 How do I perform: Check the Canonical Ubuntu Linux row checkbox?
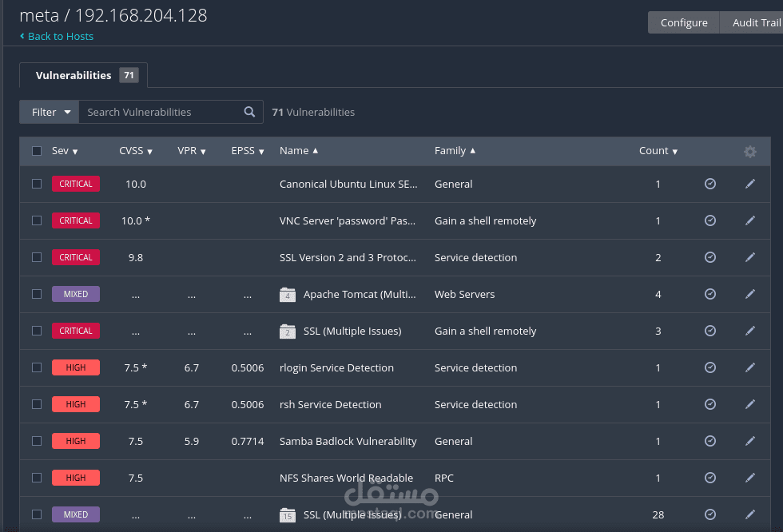(x=37, y=184)
